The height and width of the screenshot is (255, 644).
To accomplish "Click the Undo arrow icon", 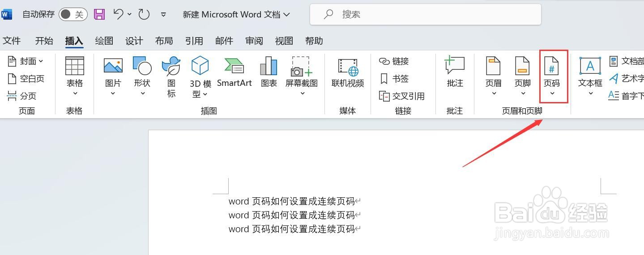I will [x=118, y=14].
